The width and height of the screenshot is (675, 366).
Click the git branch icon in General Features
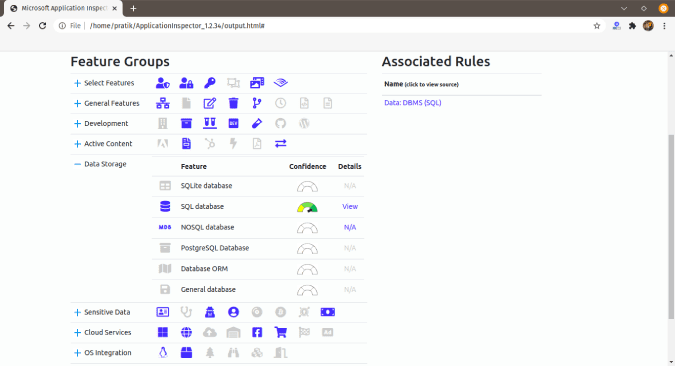click(x=257, y=103)
